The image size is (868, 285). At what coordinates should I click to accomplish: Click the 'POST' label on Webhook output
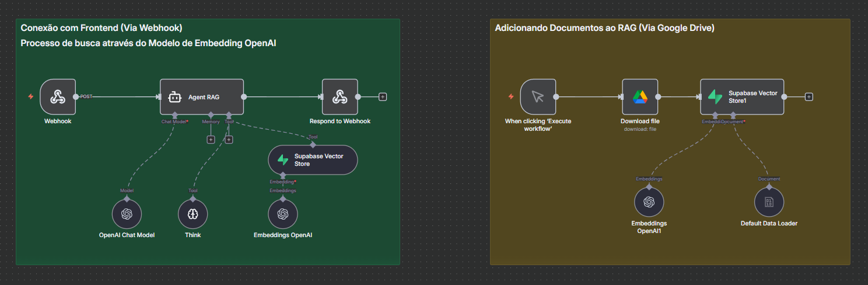point(86,97)
